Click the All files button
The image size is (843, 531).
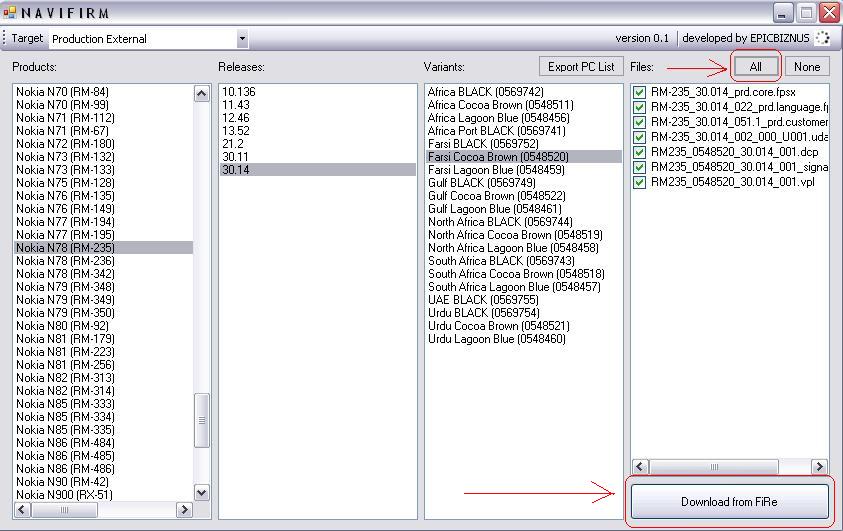click(755, 67)
